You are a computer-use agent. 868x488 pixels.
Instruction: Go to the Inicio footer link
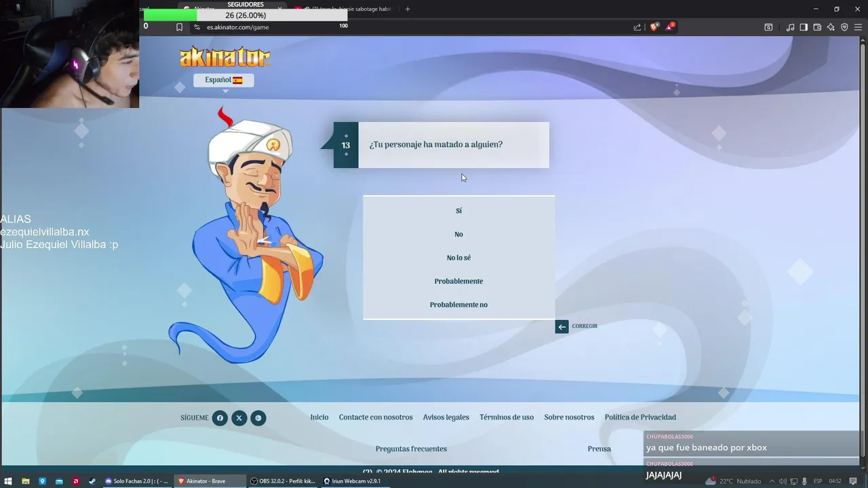[319, 418]
